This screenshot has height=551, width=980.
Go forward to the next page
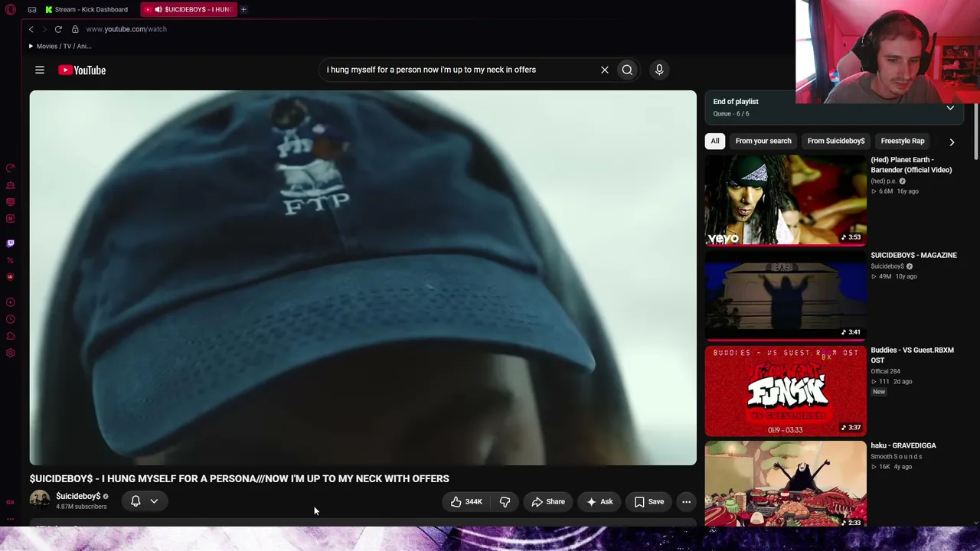point(44,29)
